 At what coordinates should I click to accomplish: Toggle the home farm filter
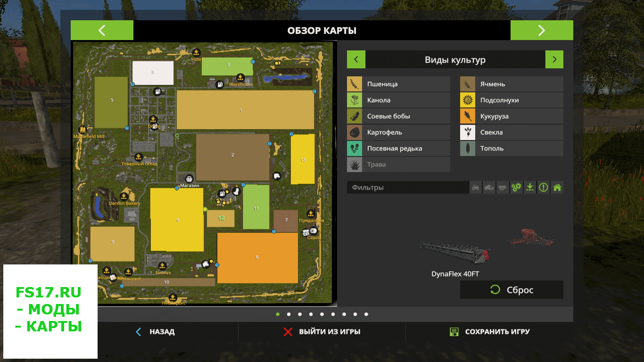(557, 188)
